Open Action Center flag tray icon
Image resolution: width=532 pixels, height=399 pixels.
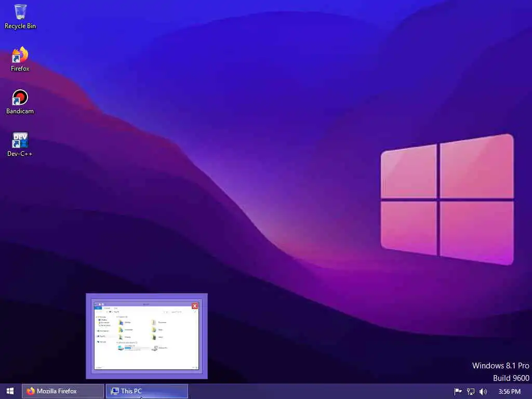pyautogui.click(x=458, y=392)
